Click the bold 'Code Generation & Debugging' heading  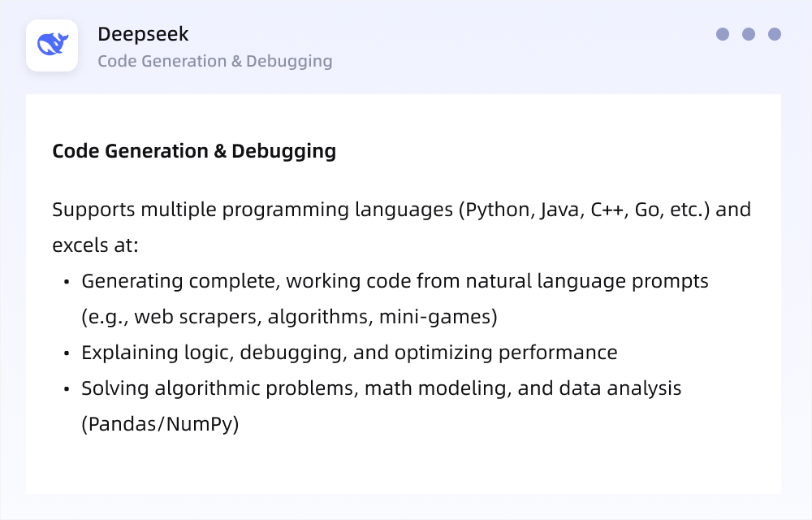194,151
